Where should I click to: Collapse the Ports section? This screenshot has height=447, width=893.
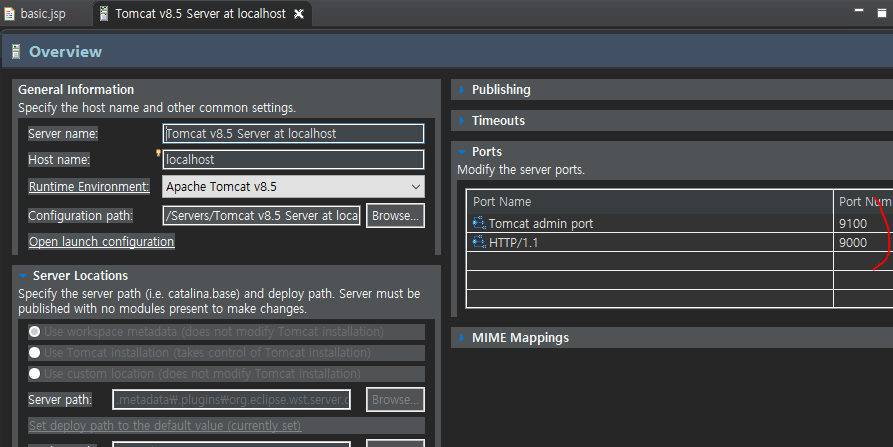click(x=462, y=151)
